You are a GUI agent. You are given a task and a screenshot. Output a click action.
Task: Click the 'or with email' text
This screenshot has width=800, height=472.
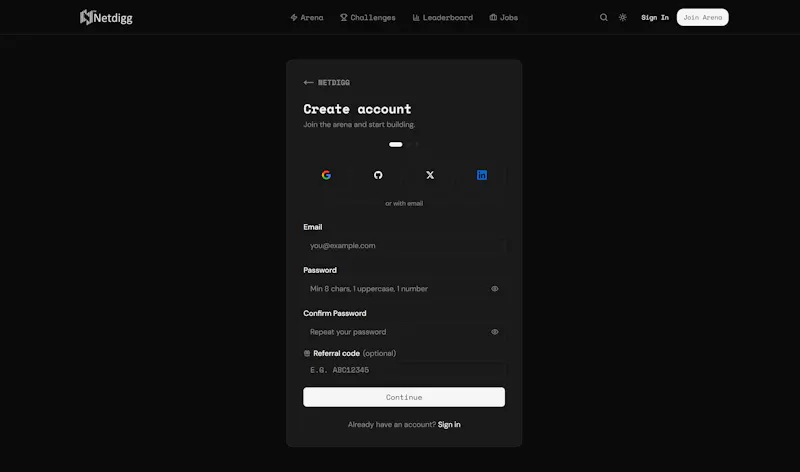pos(404,203)
